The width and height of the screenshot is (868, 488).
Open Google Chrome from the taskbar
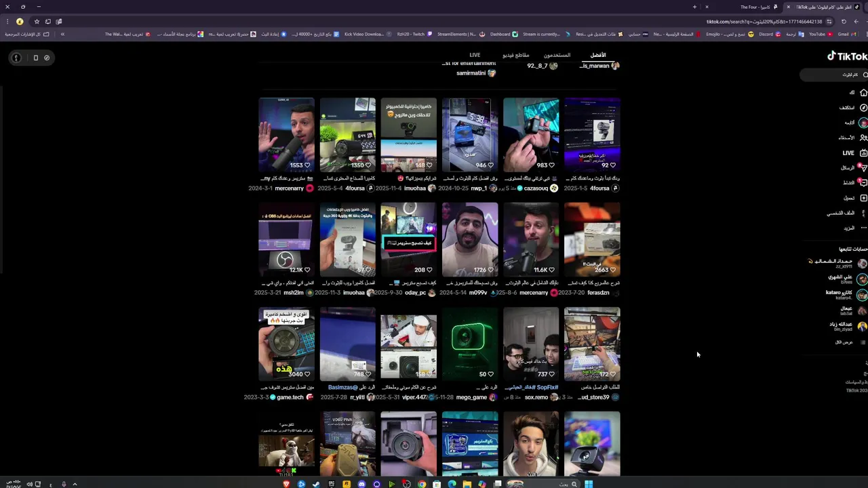422,484
